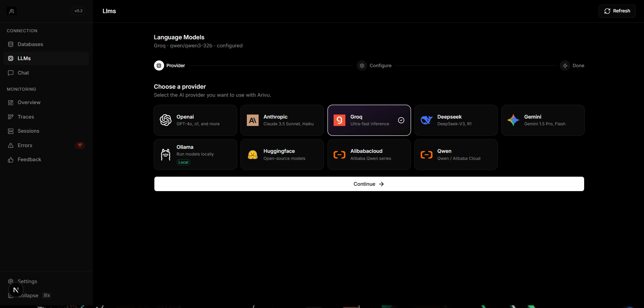Click the Feedback thumbs-up icon
The height and width of the screenshot is (308, 644).
(11, 160)
